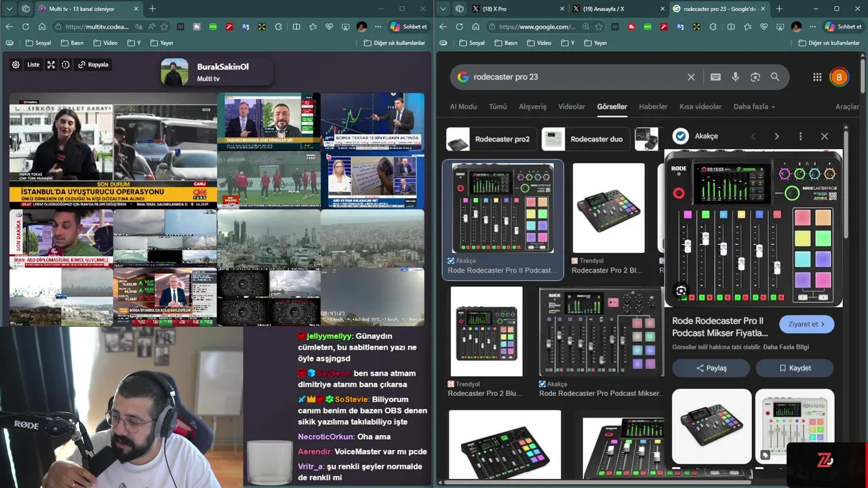Select the Rodecaster duo suggestion chip
Viewport: 868px width, 488px height.
point(586,139)
